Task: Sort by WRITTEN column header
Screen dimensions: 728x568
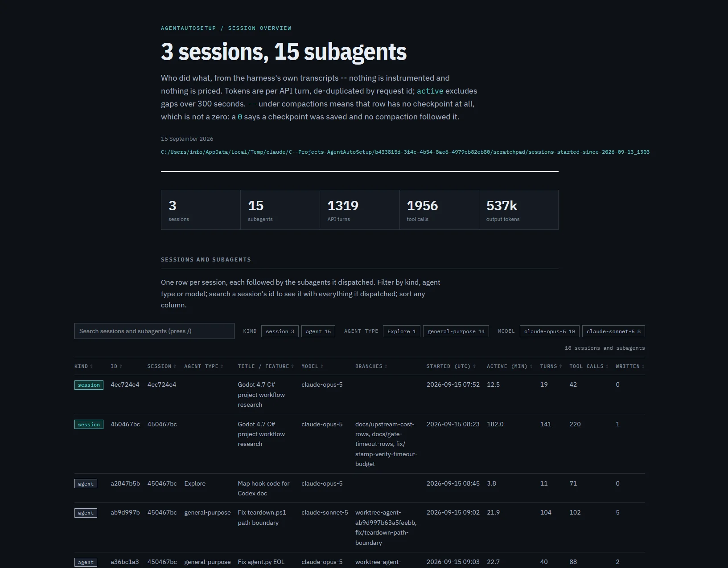Action: 630,367
